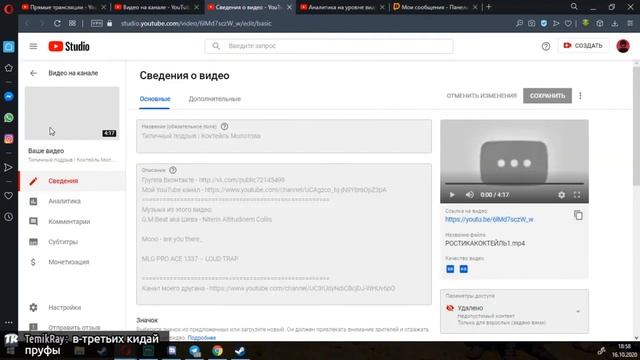640x360 pixels.
Task: Switch to the Мои сообщения browser tab
Action: [x=435, y=7]
